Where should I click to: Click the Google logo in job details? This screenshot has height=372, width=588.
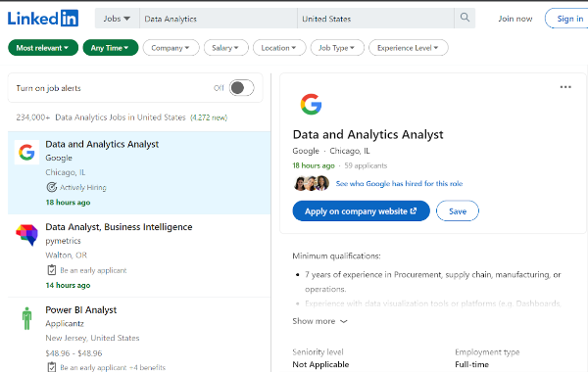[311, 104]
